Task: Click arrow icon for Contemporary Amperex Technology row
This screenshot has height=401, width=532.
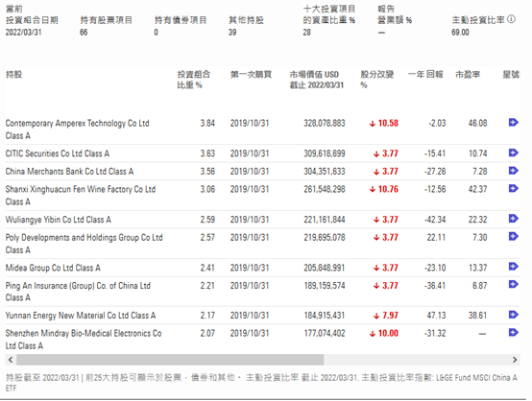Action: [514, 123]
